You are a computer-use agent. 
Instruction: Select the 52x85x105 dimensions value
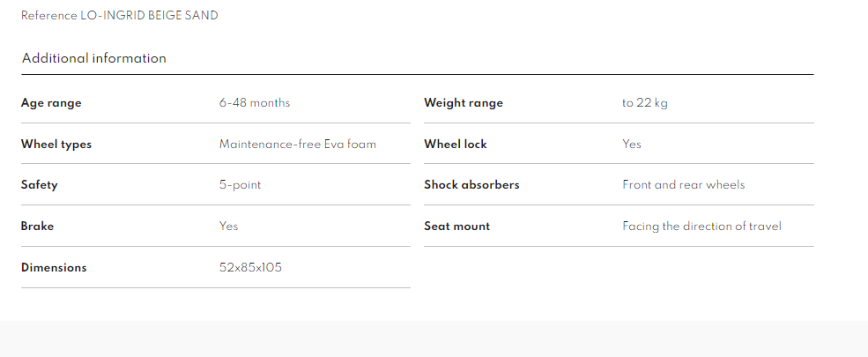[x=250, y=267]
